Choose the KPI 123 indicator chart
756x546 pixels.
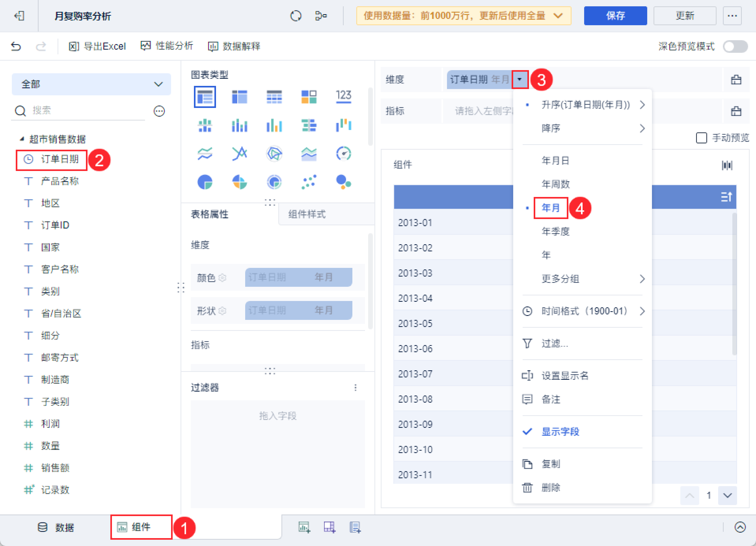(x=343, y=96)
